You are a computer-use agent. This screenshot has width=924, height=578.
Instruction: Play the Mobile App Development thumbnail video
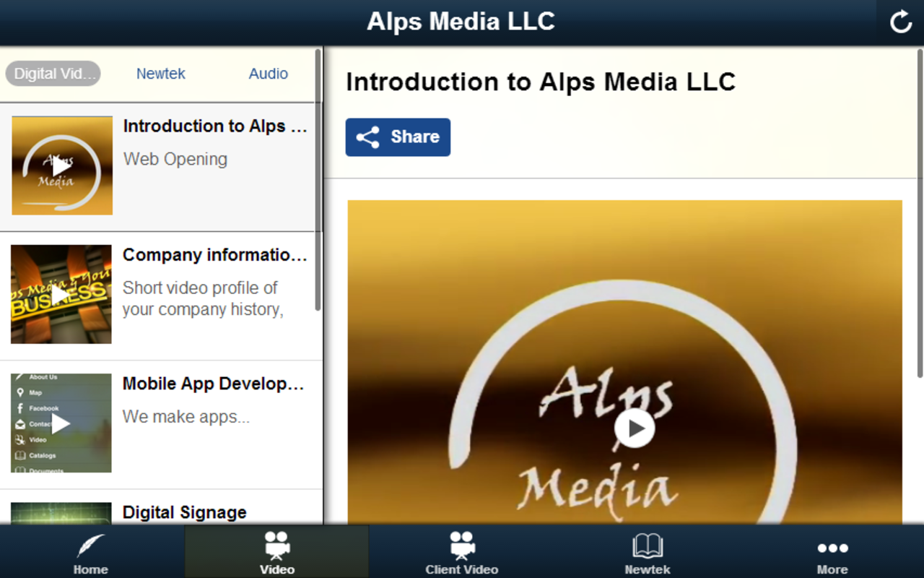[x=61, y=423]
